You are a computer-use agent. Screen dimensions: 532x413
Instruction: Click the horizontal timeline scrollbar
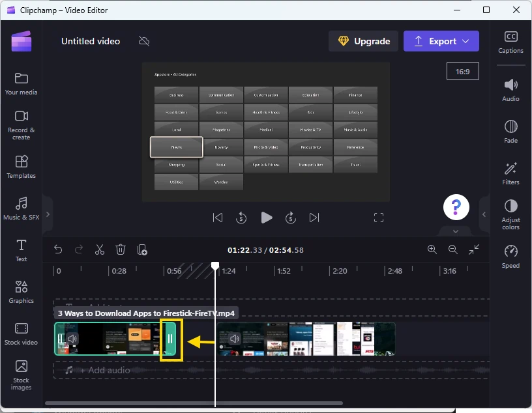[194, 403]
